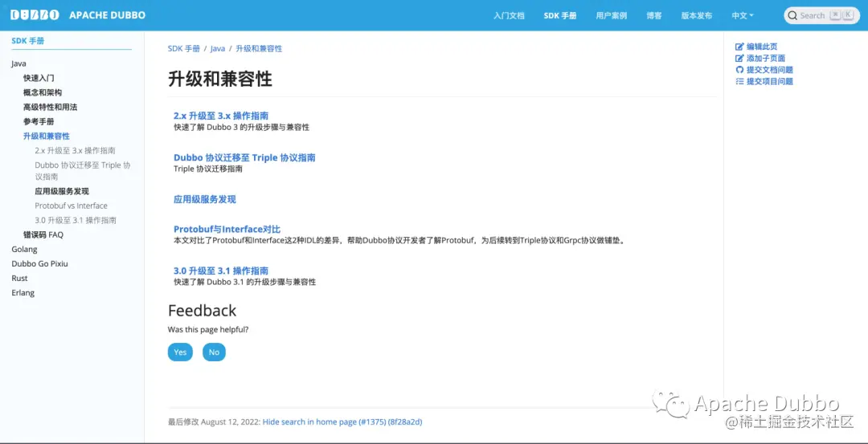This screenshot has height=444, width=868.
Task: Open sidebar item Dubbo 协议迁移至 Triple 协议指南
Action: pyautogui.click(x=83, y=171)
